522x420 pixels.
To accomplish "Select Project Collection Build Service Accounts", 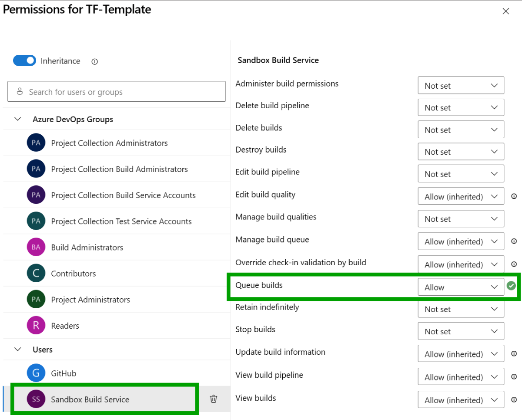I will tap(117, 195).
